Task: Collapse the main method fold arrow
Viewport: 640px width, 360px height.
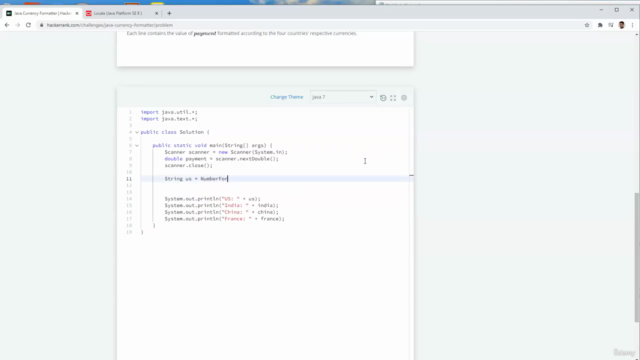Action: coord(137,145)
